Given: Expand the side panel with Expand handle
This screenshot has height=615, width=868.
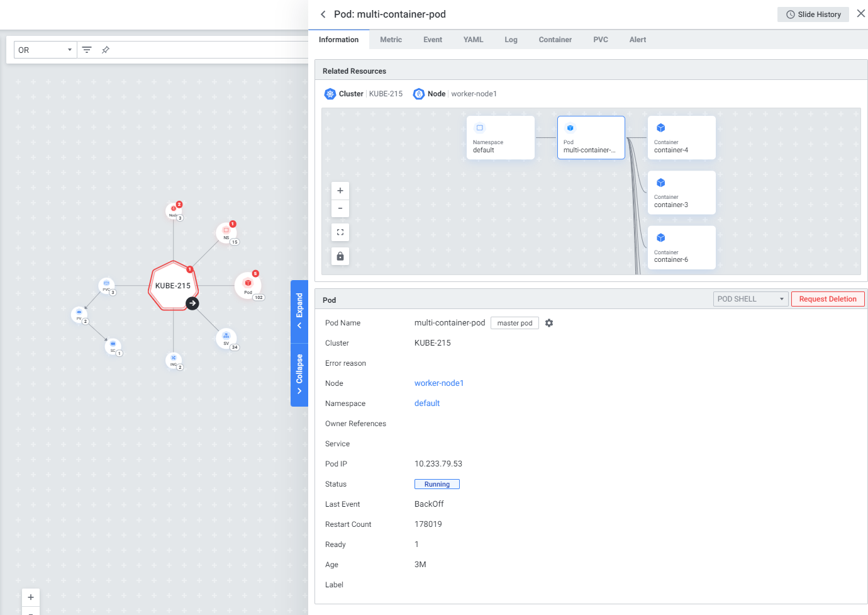Looking at the screenshot, I should tap(299, 311).
